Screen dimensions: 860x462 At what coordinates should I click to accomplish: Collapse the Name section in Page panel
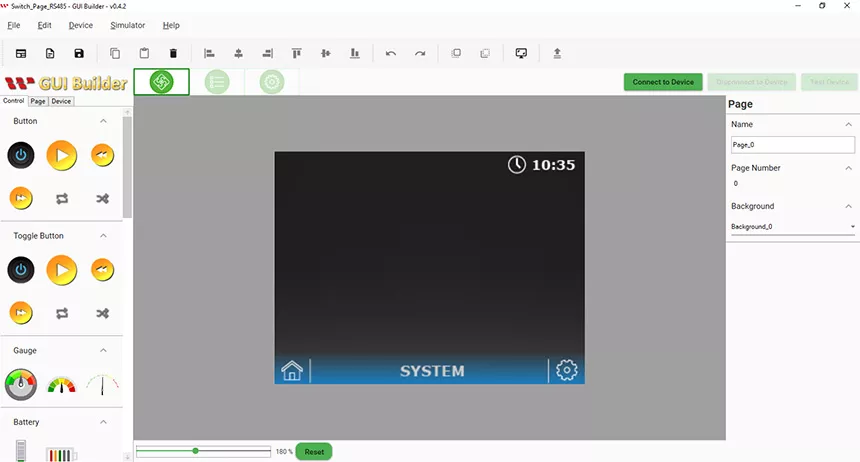point(848,125)
